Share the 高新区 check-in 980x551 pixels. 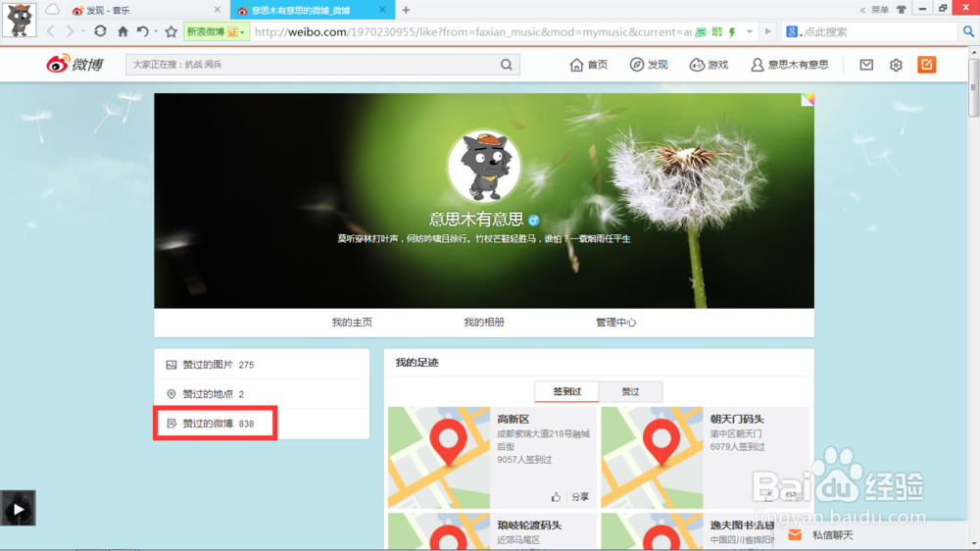click(580, 497)
